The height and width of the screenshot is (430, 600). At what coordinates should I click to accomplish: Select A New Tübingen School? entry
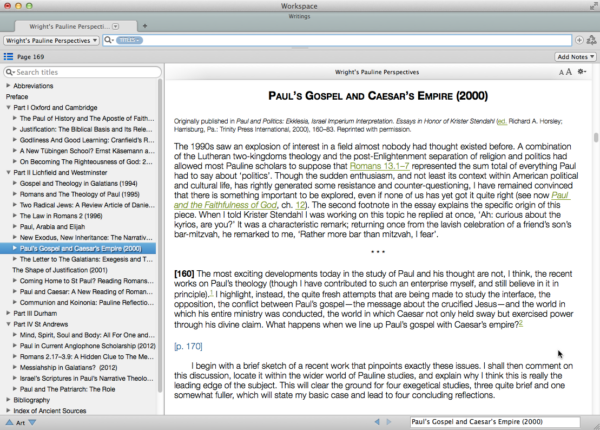(87, 151)
